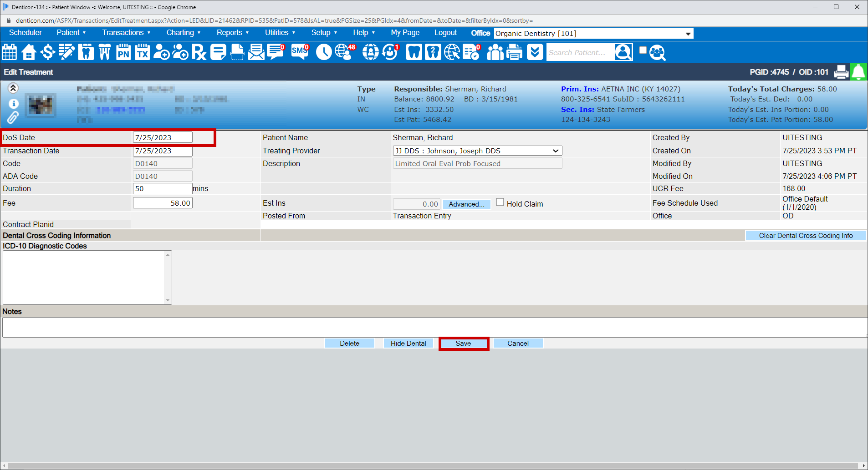The height and width of the screenshot is (470, 868).
Task: Open the Rx prescription icon
Action: point(199,52)
